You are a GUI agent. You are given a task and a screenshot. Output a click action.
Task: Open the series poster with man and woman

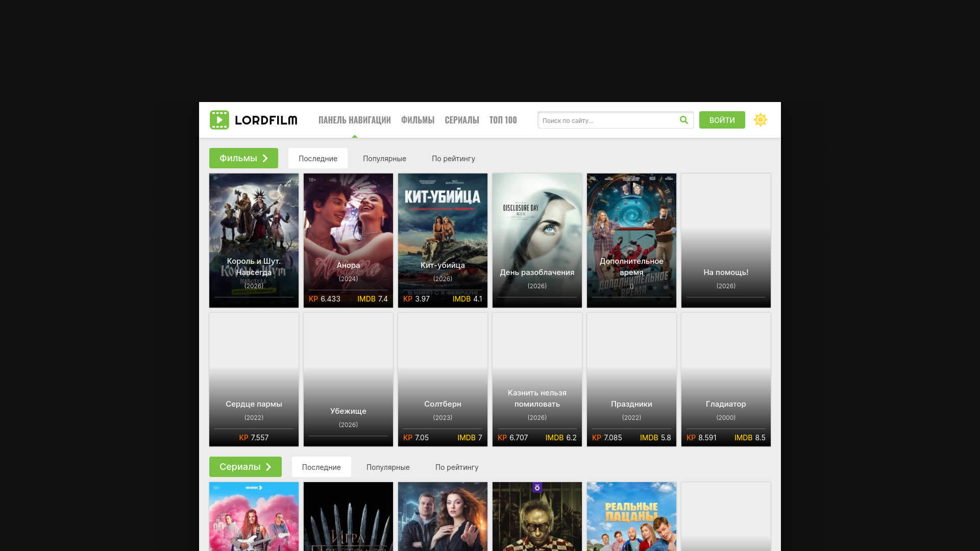click(443, 516)
